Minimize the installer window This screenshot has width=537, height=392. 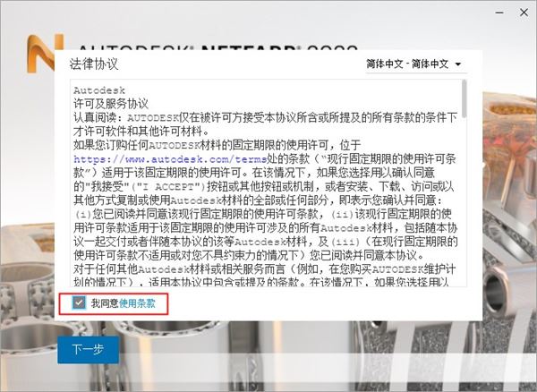(499, 13)
